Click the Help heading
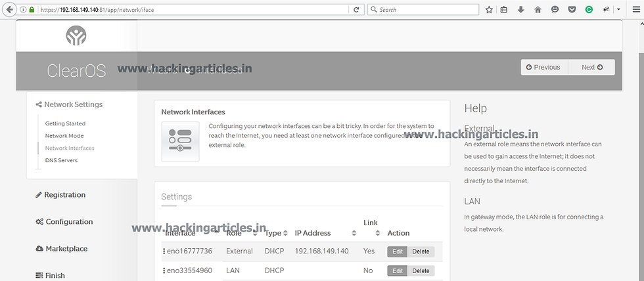The height and width of the screenshot is (281, 644). [x=476, y=108]
